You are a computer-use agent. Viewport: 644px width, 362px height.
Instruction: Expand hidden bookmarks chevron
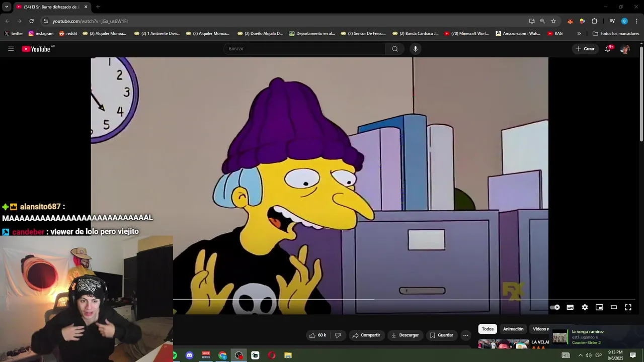pyautogui.click(x=579, y=34)
